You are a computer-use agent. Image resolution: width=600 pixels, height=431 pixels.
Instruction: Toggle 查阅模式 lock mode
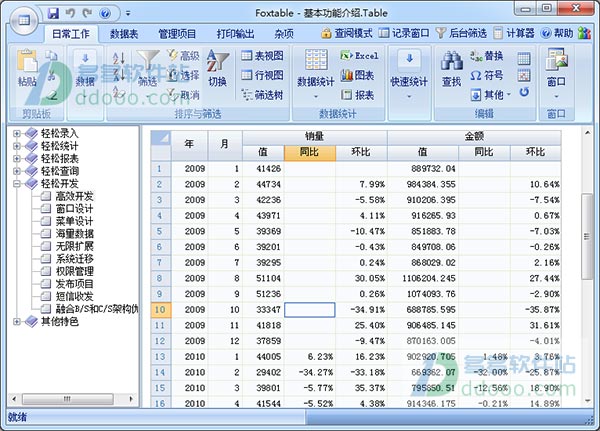347,33
